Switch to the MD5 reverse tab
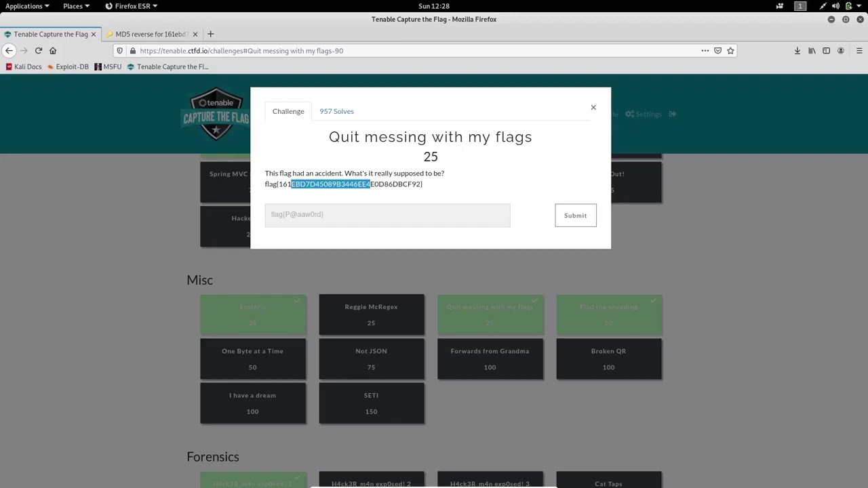The image size is (868, 488). pyautogui.click(x=152, y=34)
